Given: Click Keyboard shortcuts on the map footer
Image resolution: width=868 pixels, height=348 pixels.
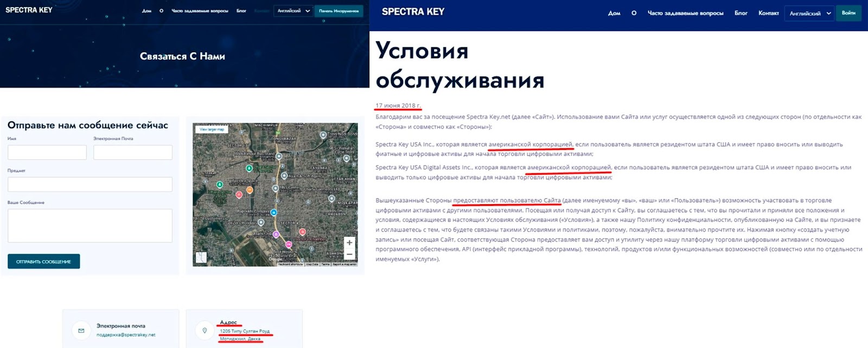Looking at the screenshot, I should coord(291,264).
